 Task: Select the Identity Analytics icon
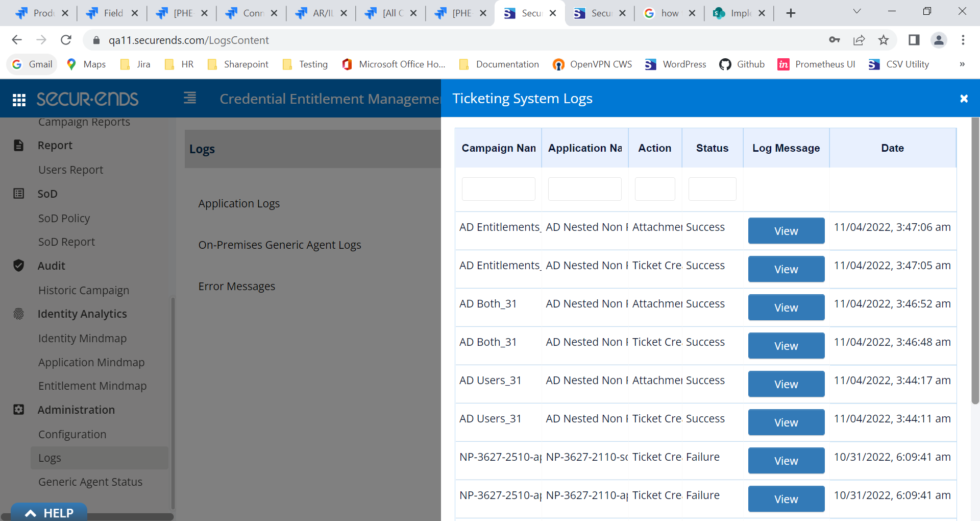click(19, 314)
